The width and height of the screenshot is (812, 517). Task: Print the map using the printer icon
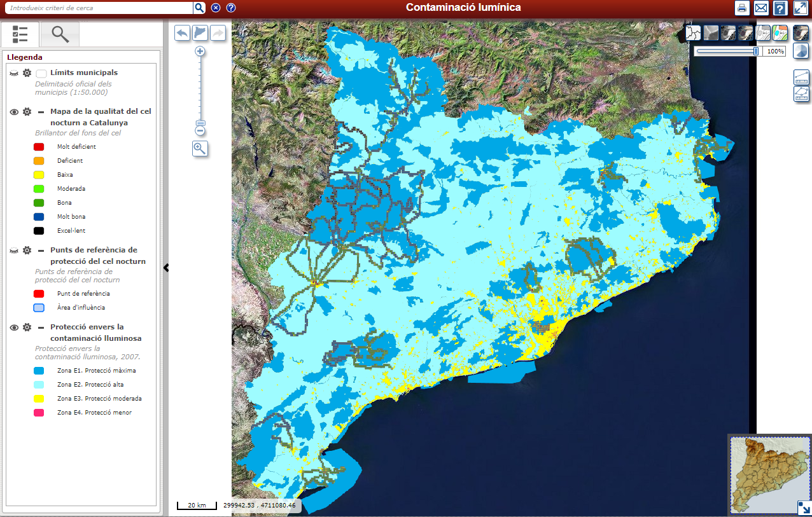pyautogui.click(x=741, y=8)
